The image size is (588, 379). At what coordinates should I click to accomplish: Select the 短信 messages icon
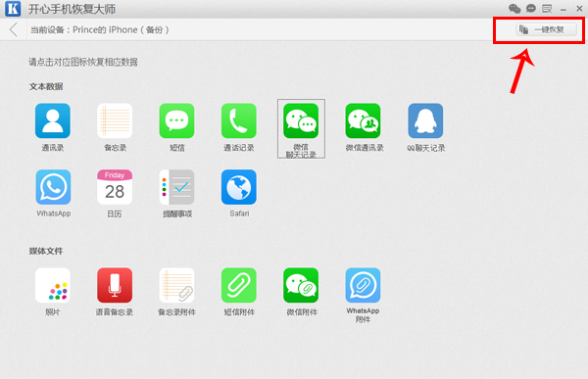pyautogui.click(x=176, y=120)
